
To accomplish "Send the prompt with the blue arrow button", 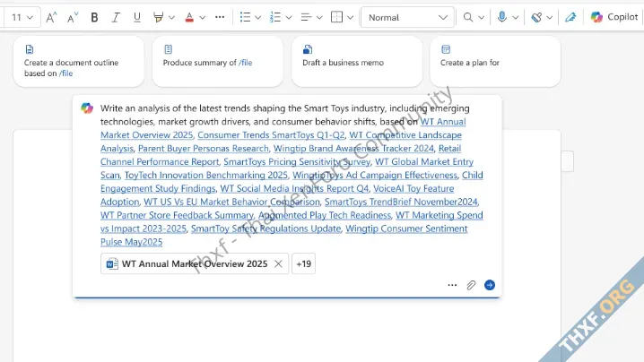I will tap(490, 285).
